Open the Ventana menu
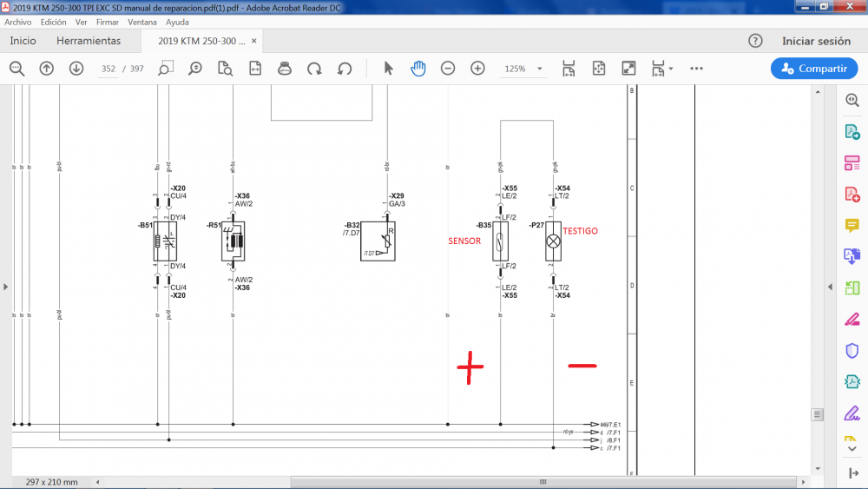 [142, 22]
